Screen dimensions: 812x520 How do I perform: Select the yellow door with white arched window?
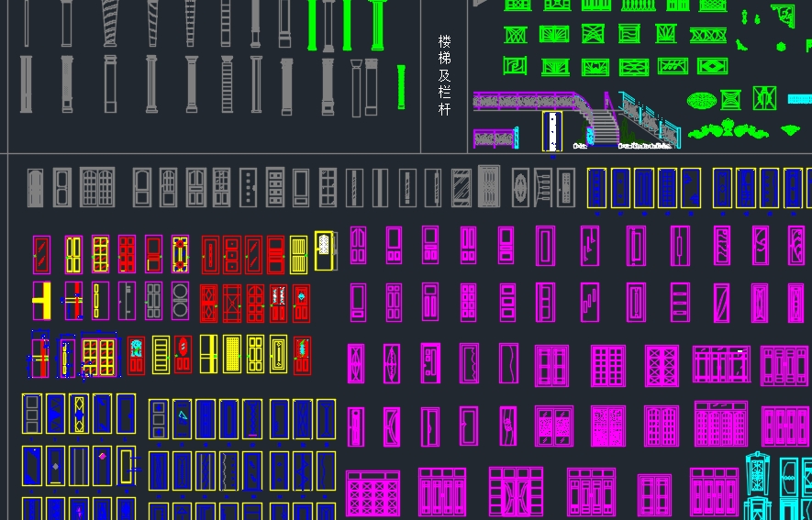(324, 251)
